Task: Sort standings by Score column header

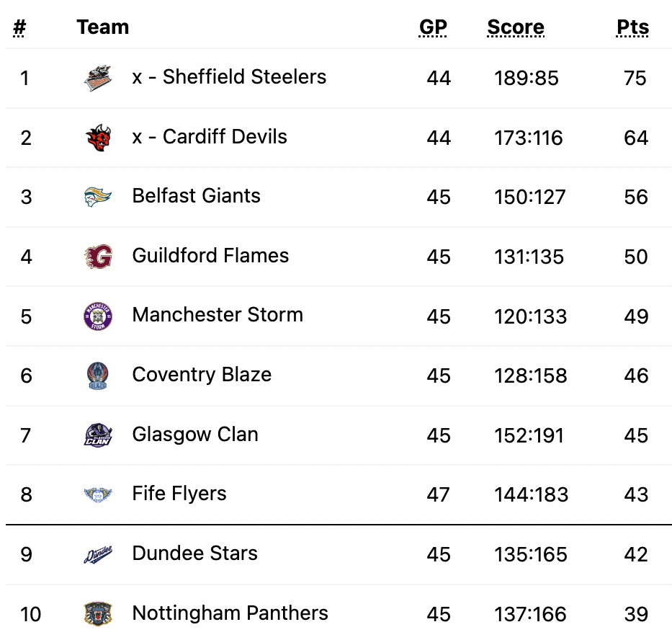Action: pyautogui.click(x=516, y=27)
